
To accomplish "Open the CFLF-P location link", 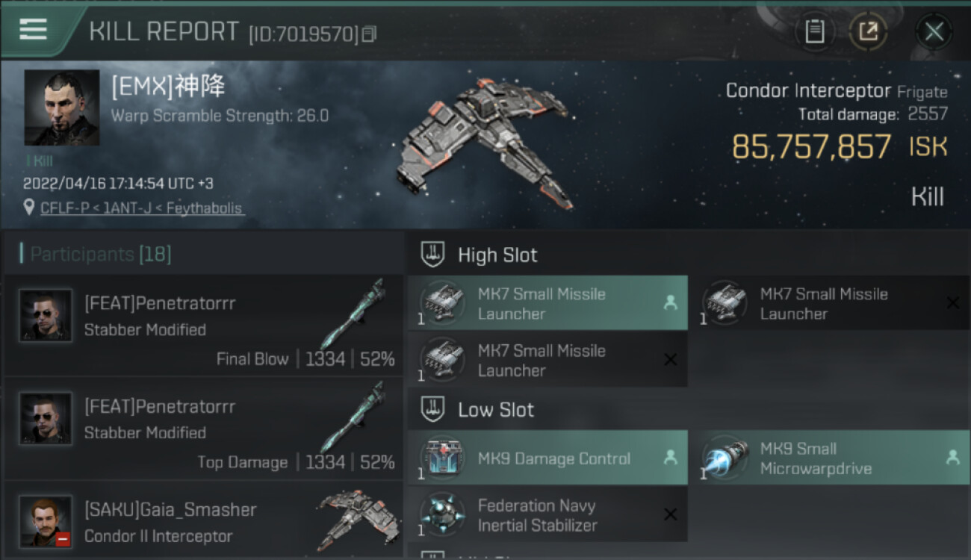I will pyautogui.click(x=142, y=208).
